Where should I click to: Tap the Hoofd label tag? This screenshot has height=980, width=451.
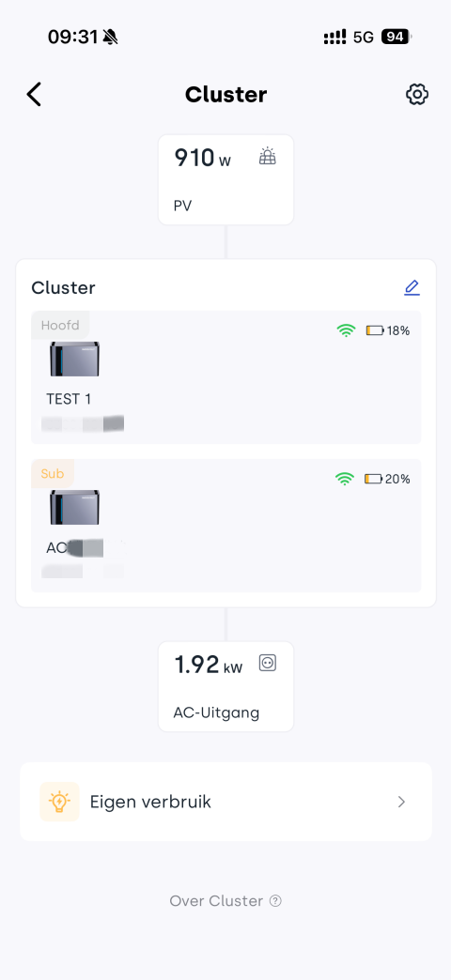click(60, 325)
